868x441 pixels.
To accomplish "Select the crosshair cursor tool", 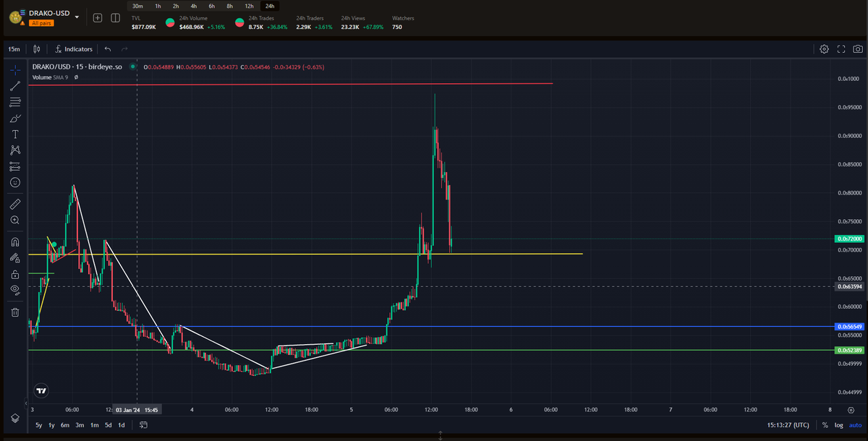I will (15, 69).
